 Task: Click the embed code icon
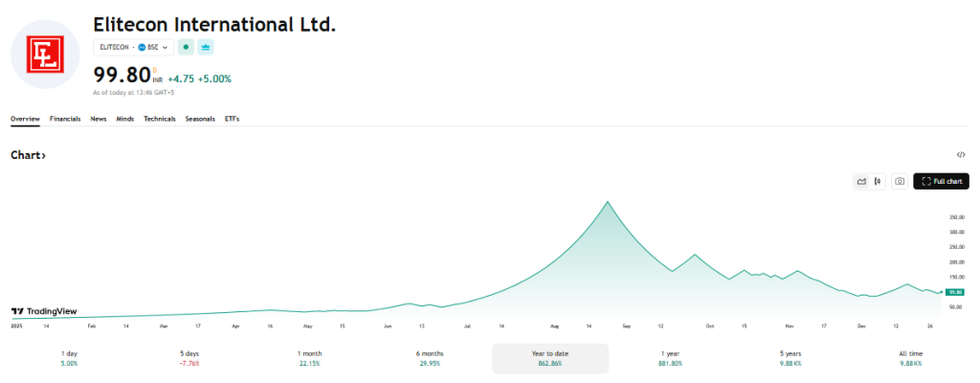961,154
